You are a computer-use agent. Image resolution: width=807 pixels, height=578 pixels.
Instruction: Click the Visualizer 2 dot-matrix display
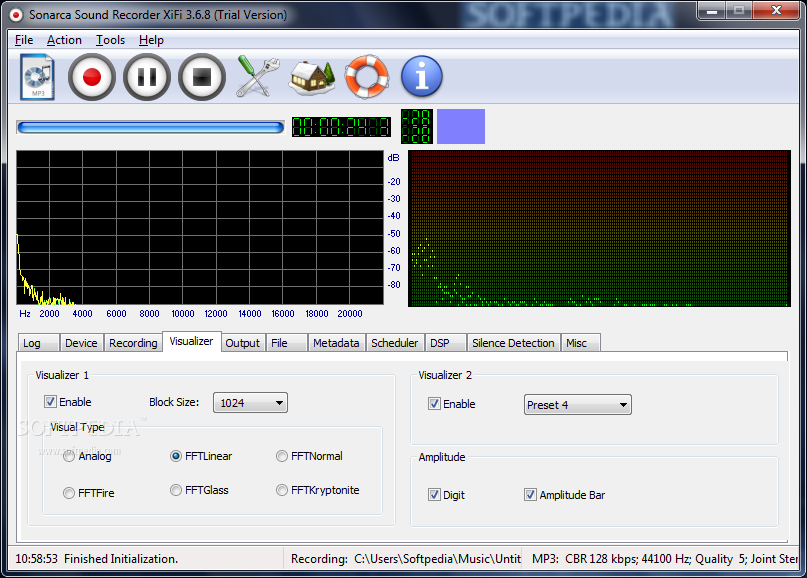pos(599,229)
